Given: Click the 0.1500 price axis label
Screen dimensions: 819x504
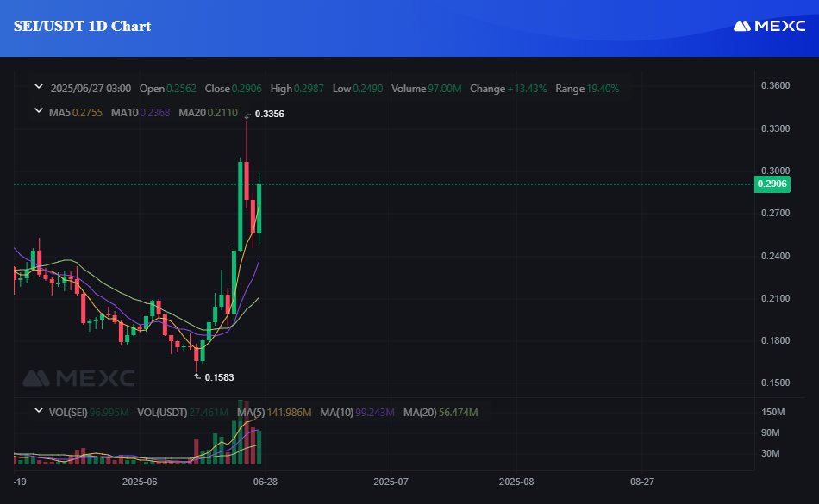Looking at the screenshot, I should (775, 383).
